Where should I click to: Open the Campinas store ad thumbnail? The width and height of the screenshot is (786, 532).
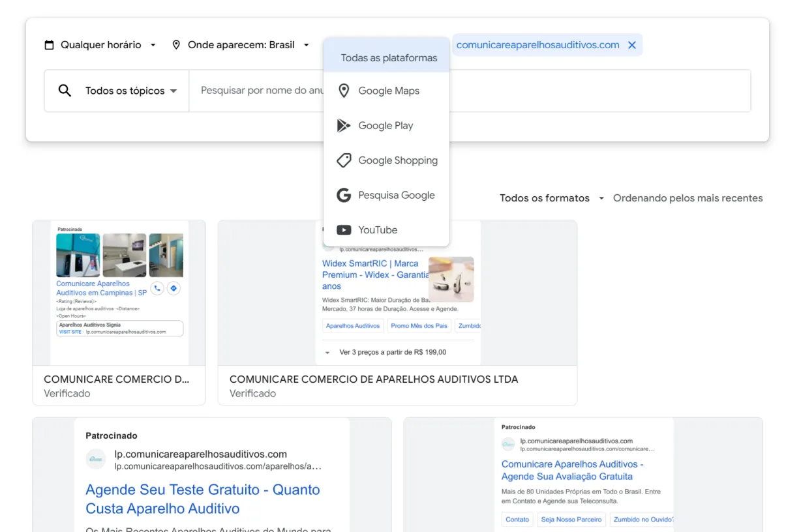tap(119, 292)
